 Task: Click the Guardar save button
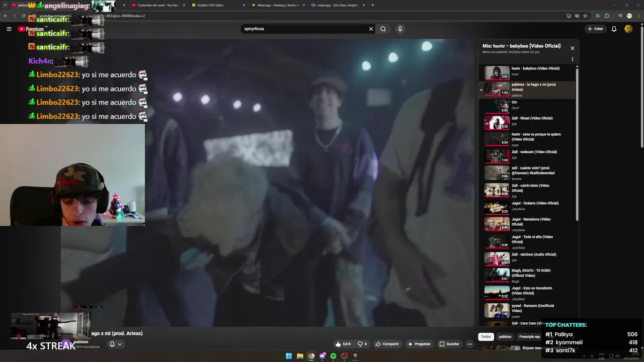click(449, 344)
